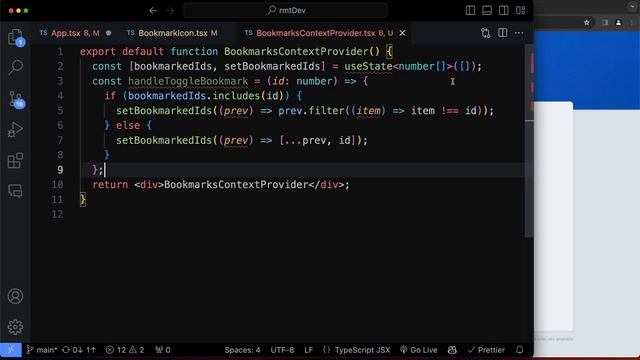
Task: Click setBookmarkedIds call on line 7
Action: (x=164, y=140)
